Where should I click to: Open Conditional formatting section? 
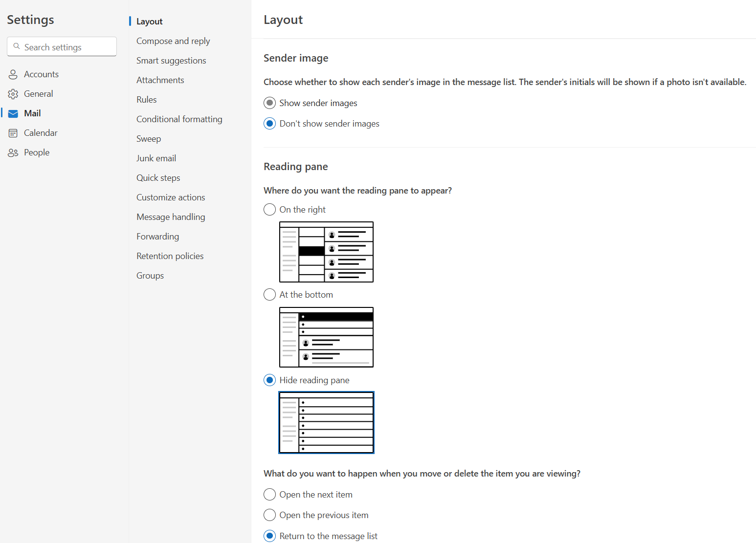pyautogui.click(x=179, y=119)
